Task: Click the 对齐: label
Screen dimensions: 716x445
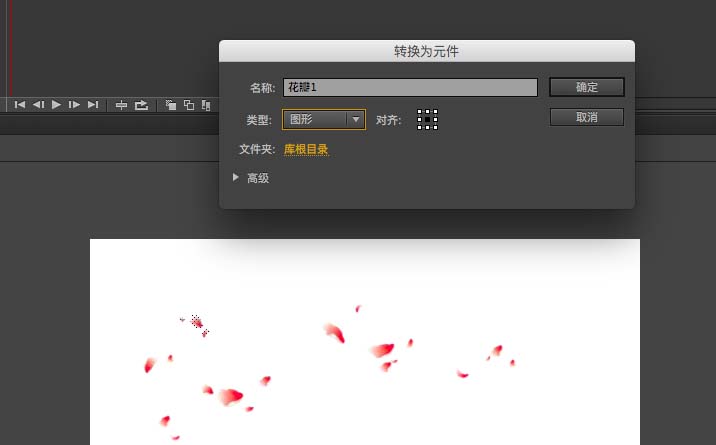Action: (x=389, y=120)
